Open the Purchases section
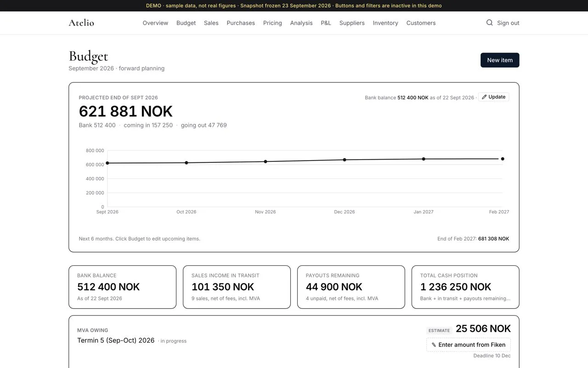Screen dimensions: 588x368 point(241,23)
